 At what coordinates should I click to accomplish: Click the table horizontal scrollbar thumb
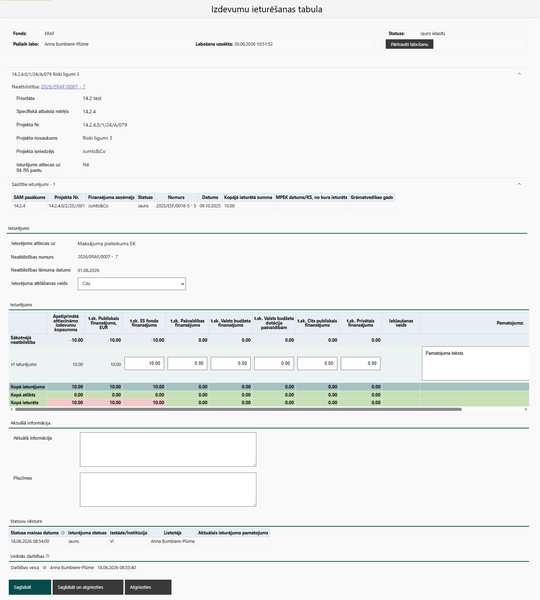click(x=238, y=409)
